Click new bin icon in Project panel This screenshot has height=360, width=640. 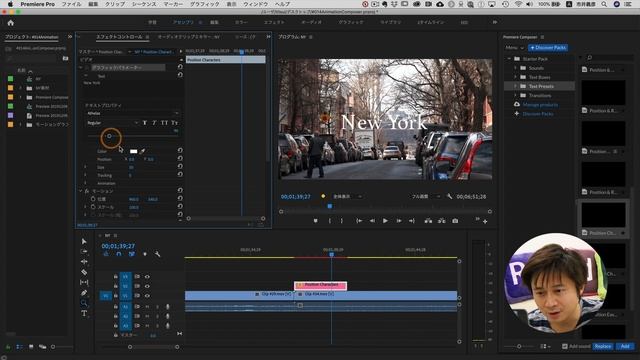[x=65, y=59]
